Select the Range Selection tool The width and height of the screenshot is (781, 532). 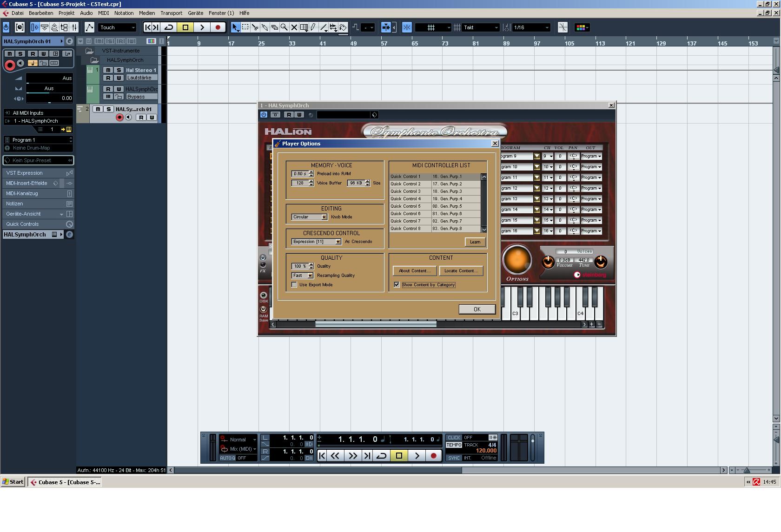pos(245,27)
